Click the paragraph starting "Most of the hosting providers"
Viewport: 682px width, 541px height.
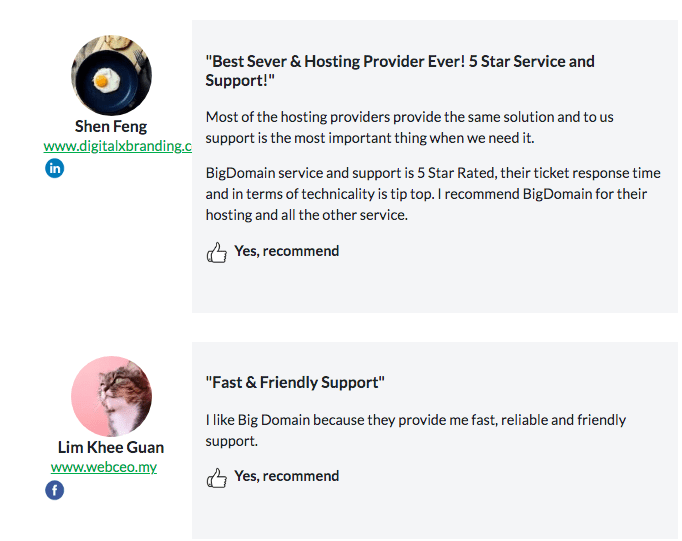pos(409,127)
